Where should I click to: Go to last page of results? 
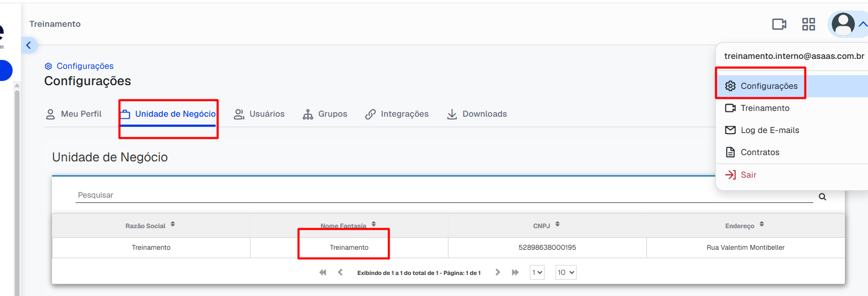click(515, 272)
